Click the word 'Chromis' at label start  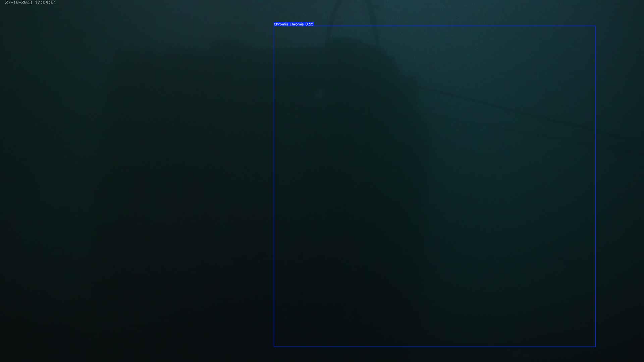[x=281, y=24]
